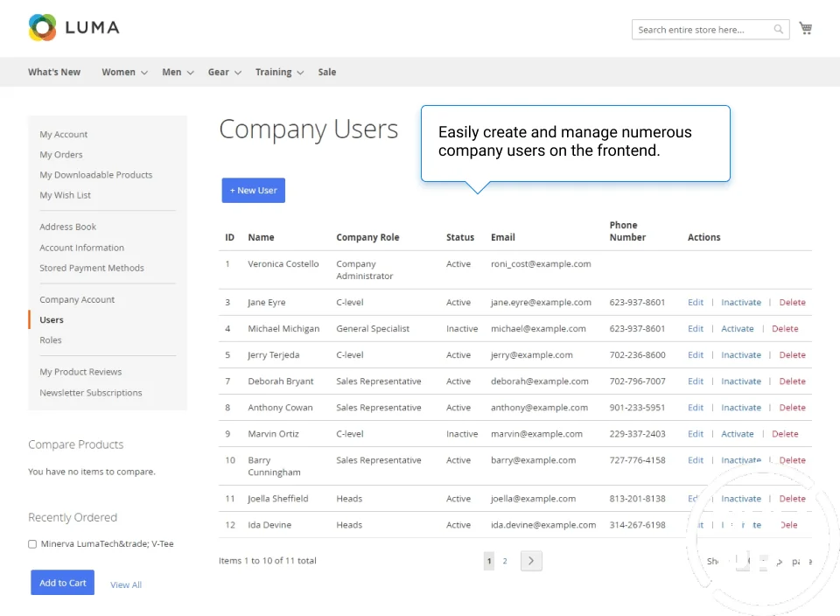Viewport: 840px width, 616px height.
Task: Tick the Minerva LumaTech V-Tee checkbox
Action: (x=32, y=544)
